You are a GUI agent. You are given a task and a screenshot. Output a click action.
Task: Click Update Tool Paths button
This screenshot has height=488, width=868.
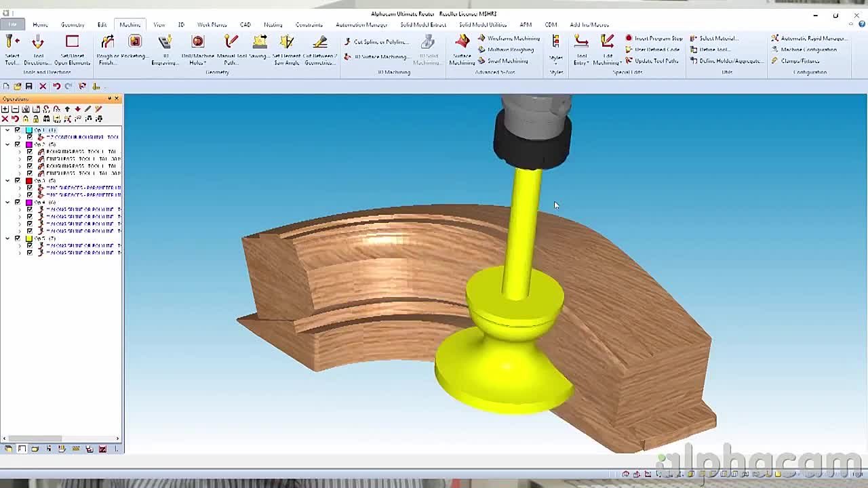[652, 61]
